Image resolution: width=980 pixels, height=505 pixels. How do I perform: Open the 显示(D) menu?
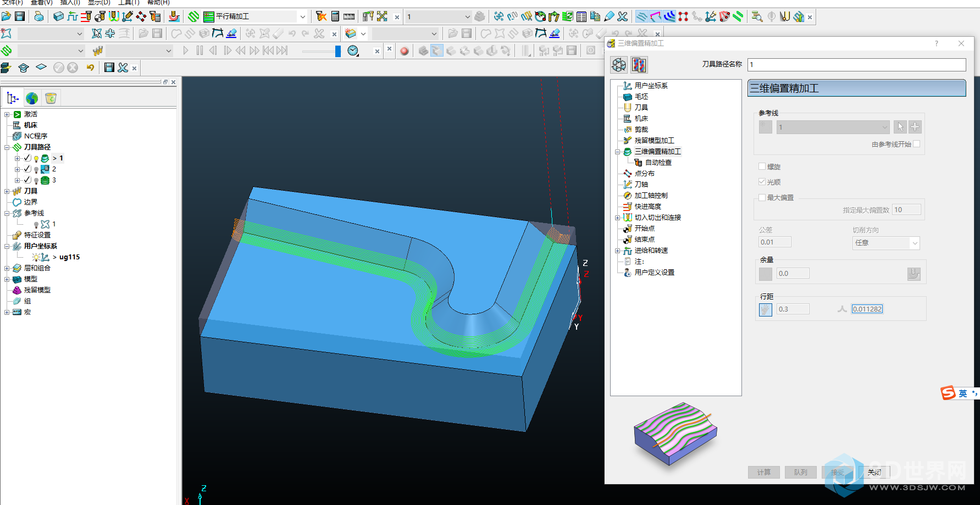pyautogui.click(x=99, y=3)
